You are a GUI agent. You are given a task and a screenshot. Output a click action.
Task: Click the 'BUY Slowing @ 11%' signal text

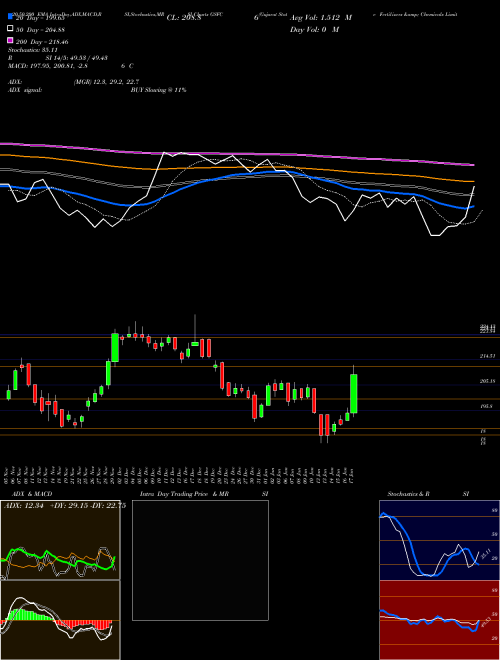click(x=158, y=90)
